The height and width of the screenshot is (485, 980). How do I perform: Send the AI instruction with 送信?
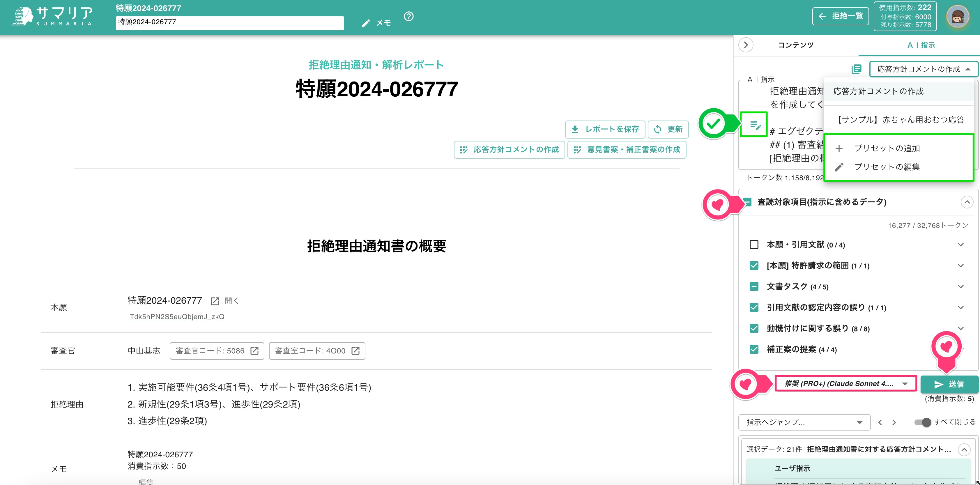click(949, 384)
